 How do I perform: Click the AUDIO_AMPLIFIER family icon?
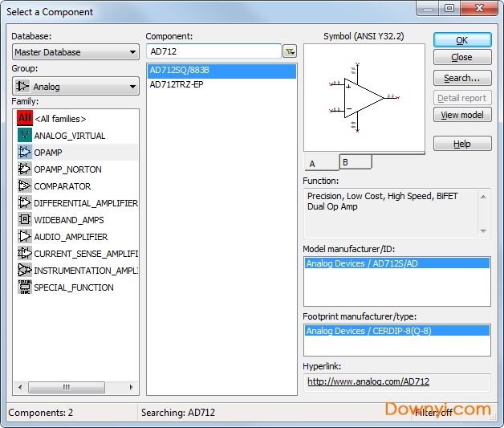24,237
